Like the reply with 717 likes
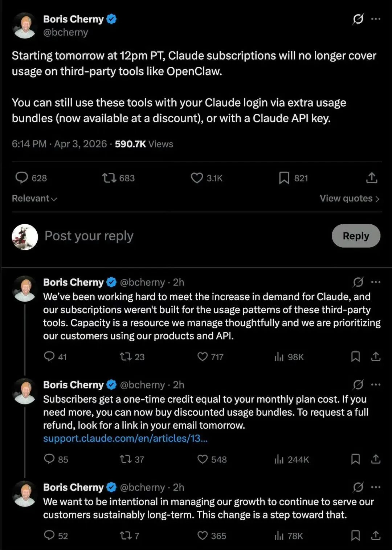 pyautogui.click(x=203, y=357)
